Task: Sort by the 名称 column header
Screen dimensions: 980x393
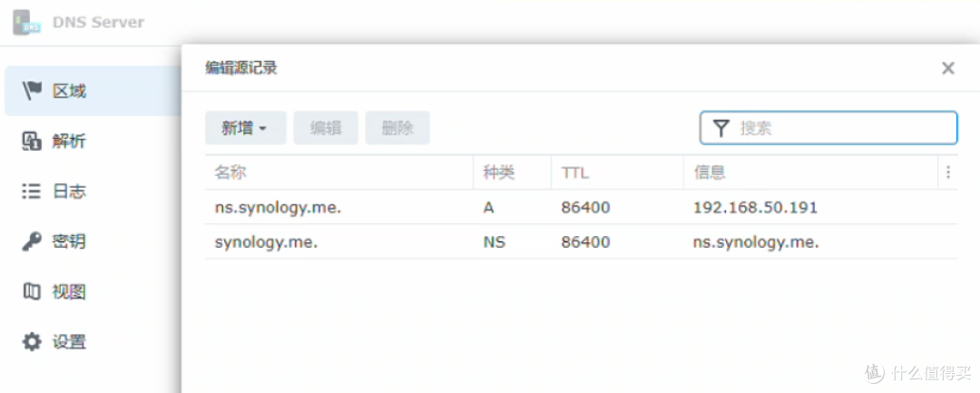Action: coord(338,172)
